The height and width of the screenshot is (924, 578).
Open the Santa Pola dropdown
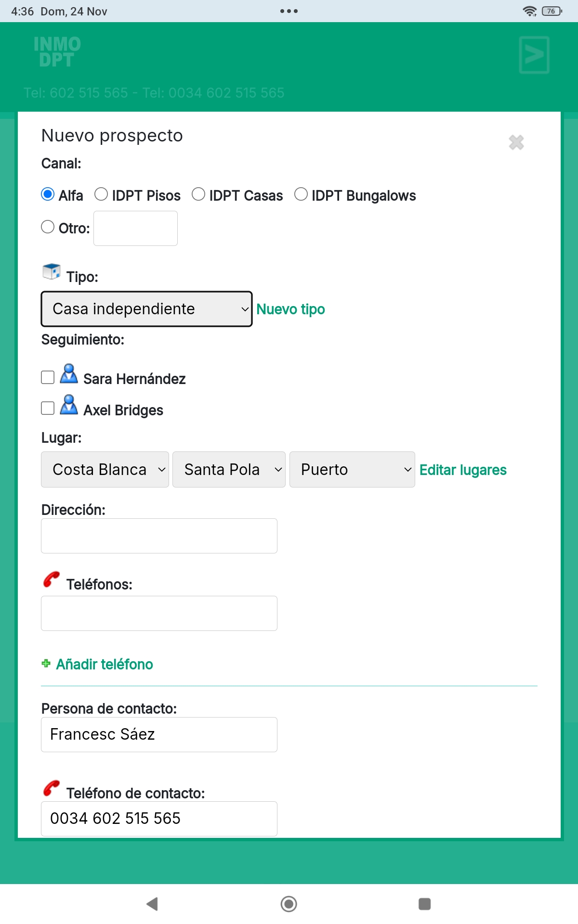(x=229, y=470)
